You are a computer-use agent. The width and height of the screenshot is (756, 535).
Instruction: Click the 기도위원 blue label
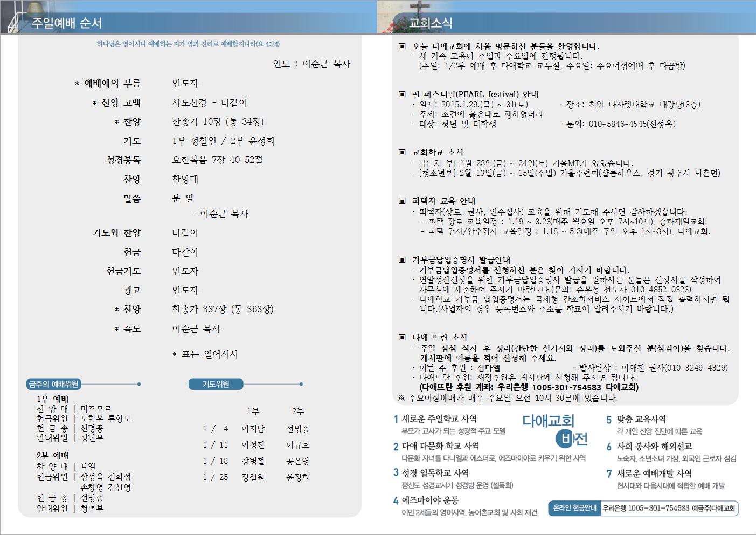[x=216, y=384]
